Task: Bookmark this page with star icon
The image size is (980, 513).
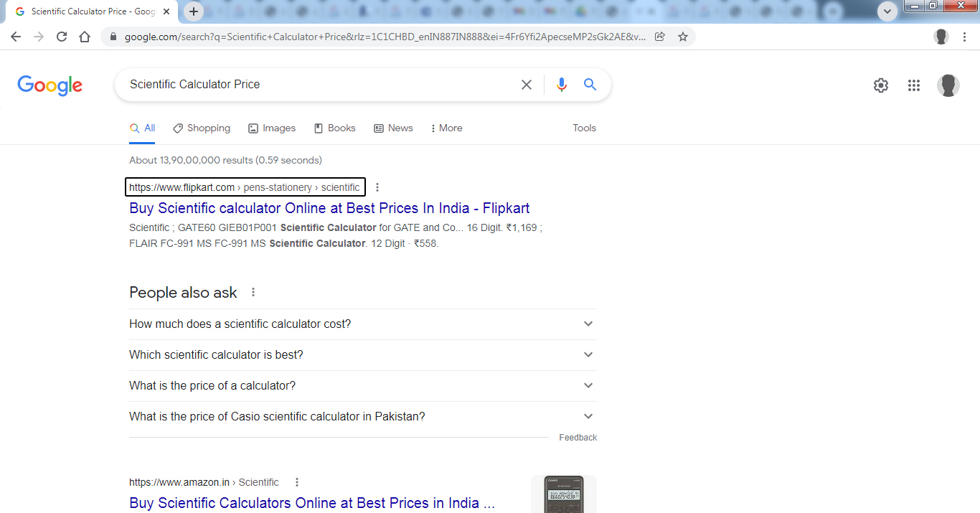Action: [682, 37]
